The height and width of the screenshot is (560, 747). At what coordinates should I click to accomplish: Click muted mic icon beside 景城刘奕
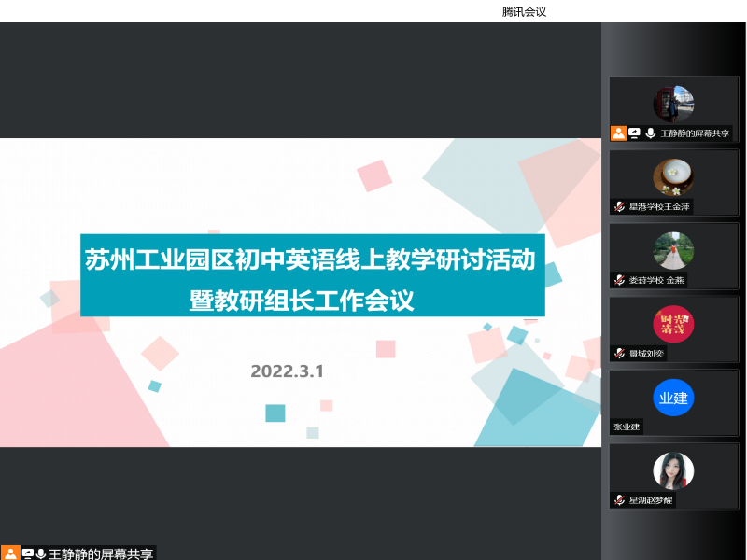pos(619,353)
